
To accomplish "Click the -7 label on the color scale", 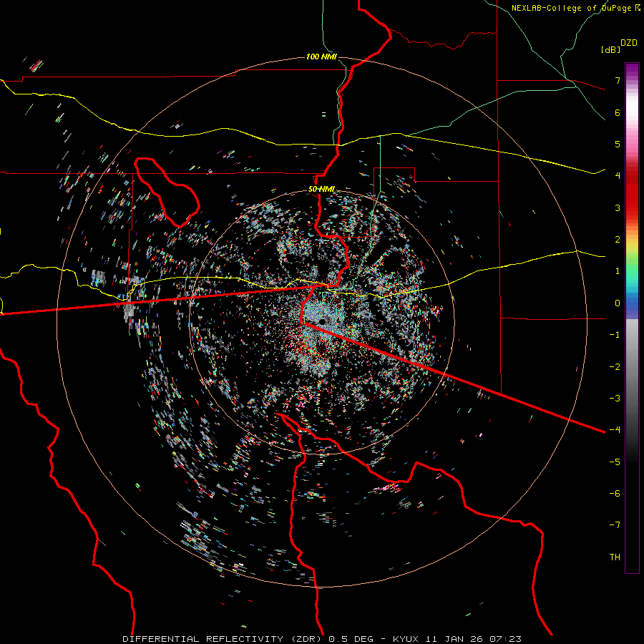I will tap(615, 525).
